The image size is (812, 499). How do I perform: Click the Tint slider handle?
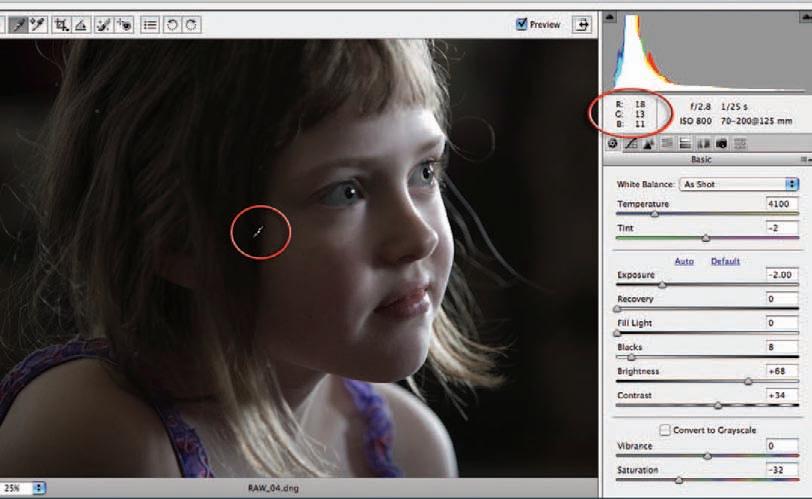point(705,238)
